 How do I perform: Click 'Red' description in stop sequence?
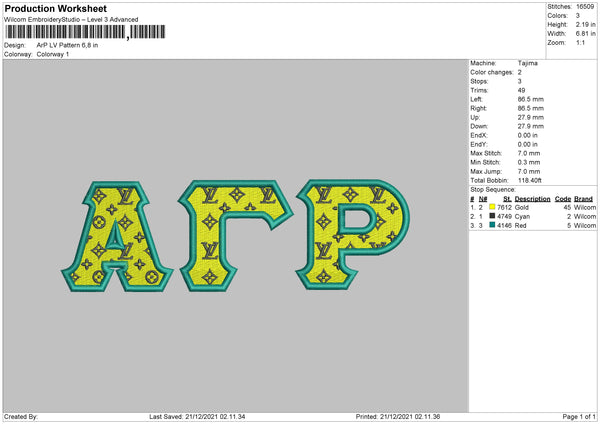point(520,226)
